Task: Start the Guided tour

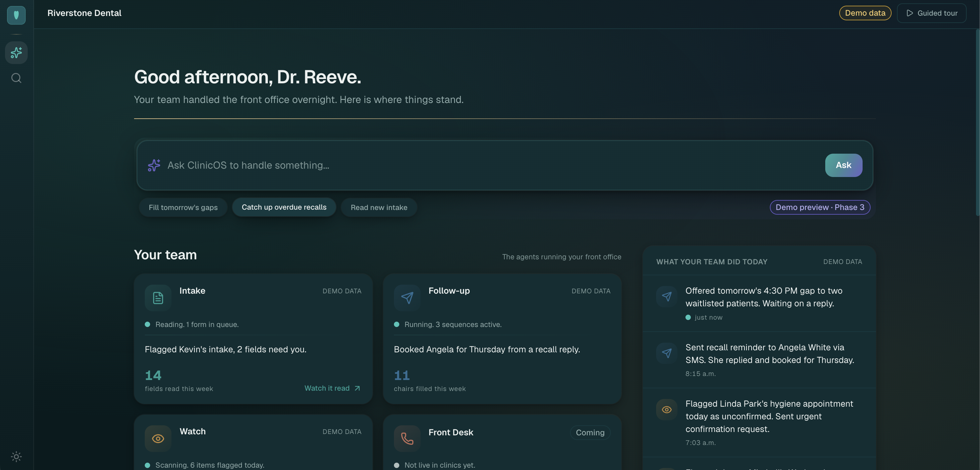Action: pos(931,13)
